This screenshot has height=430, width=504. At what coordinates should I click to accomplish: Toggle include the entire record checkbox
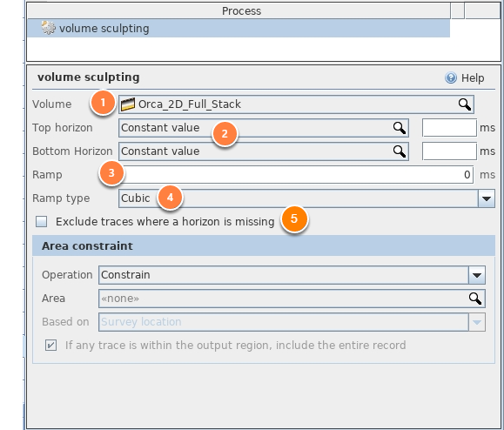click(x=50, y=346)
